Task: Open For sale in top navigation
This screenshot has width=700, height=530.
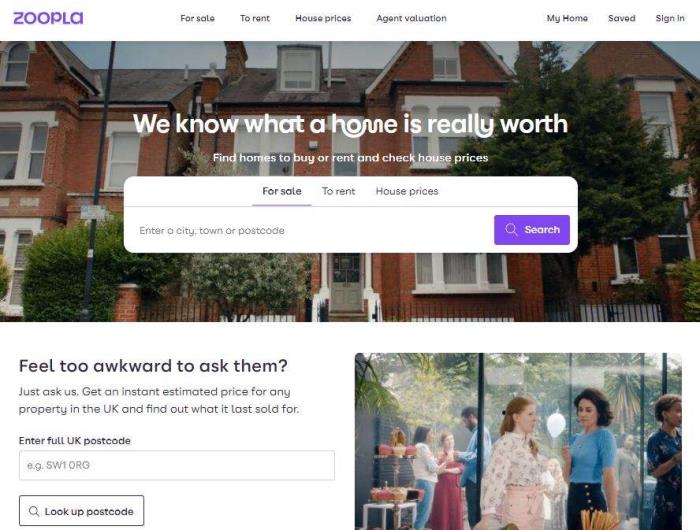Action: [197, 18]
